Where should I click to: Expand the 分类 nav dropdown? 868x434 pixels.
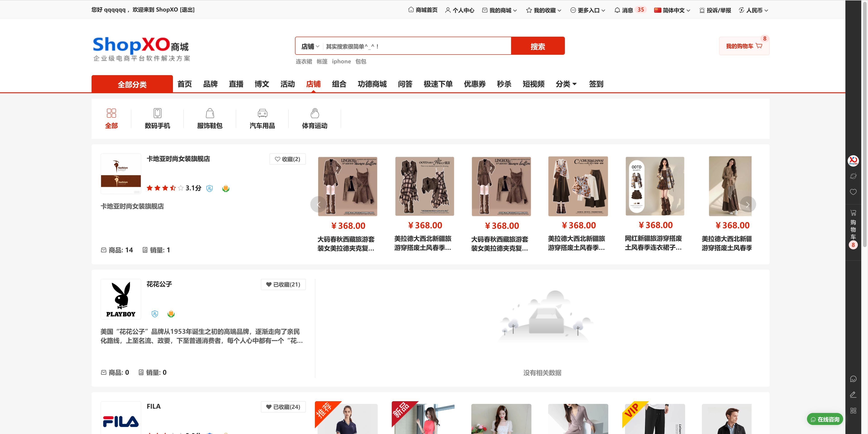(566, 84)
